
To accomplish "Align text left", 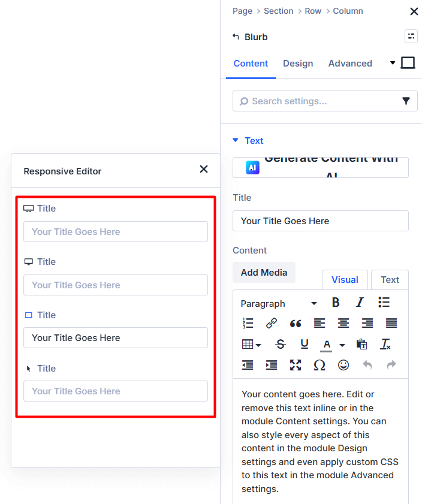I will pos(319,323).
